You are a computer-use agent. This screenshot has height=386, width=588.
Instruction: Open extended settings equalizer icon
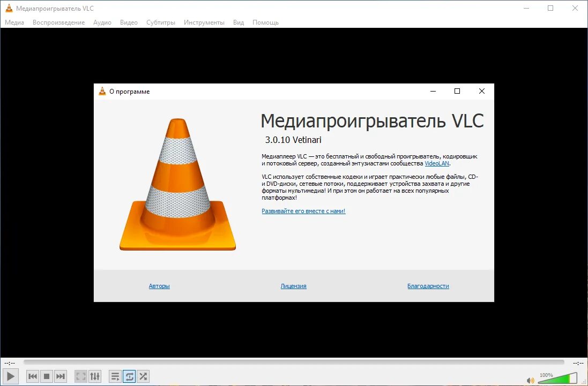95,376
